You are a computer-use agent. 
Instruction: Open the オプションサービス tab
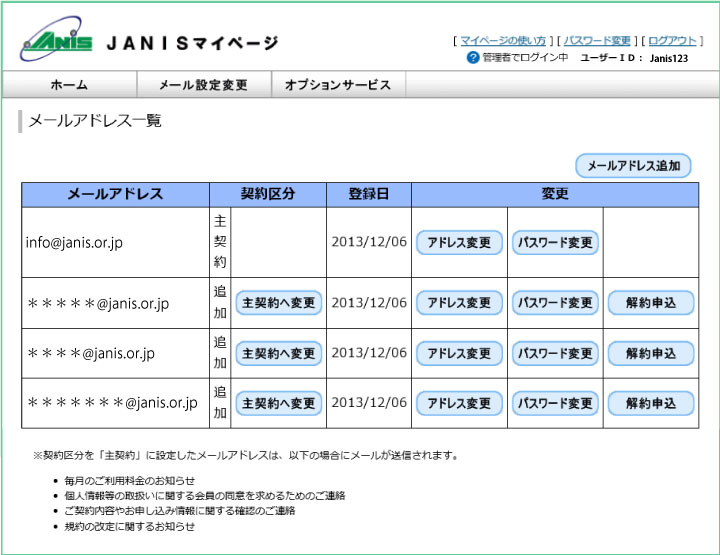337,85
